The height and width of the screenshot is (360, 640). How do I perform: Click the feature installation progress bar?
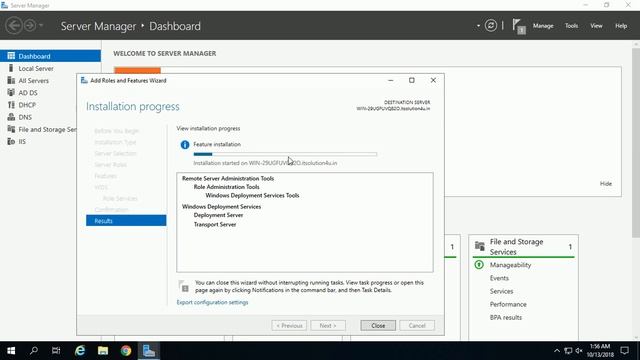coord(285,154)
